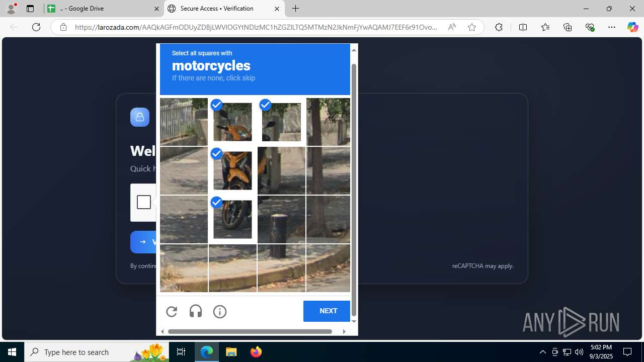Select the tile with the black bollard
This screenshot has height=362, width=644.
click(x=281, y=219)
